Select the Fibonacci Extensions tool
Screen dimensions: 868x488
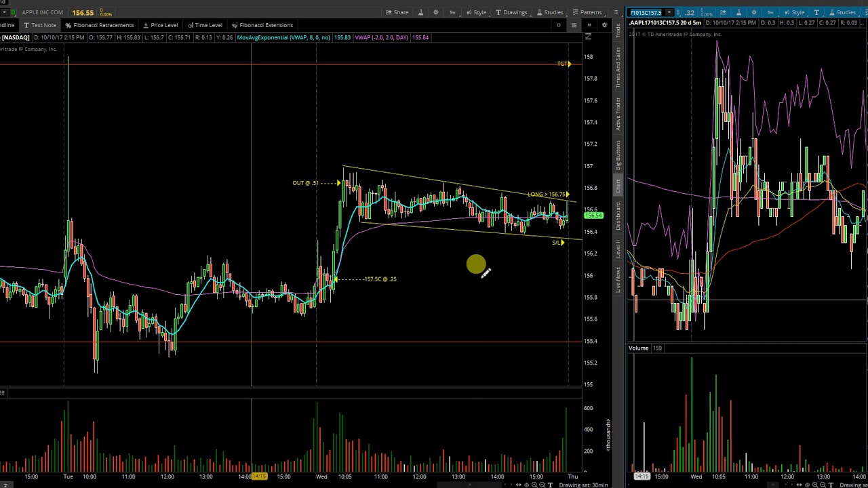pyautogui.click(x=262, y=25)
